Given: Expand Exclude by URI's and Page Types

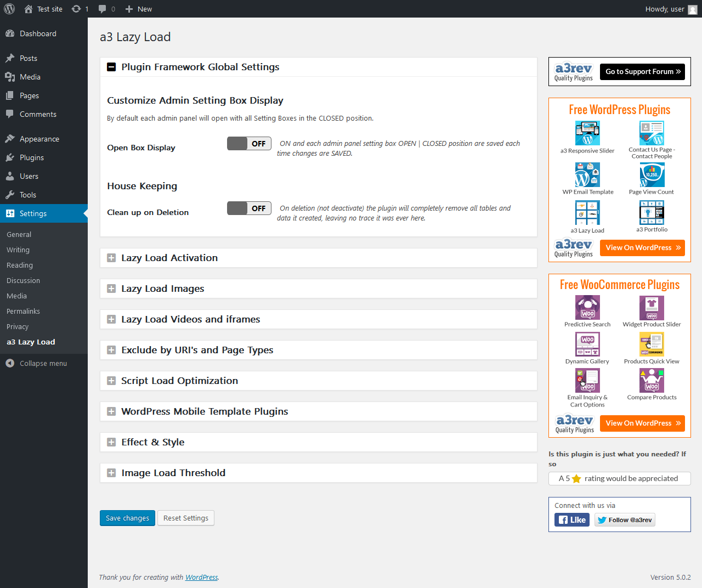Looking at the screenshot, I should (x=111, y=350).
